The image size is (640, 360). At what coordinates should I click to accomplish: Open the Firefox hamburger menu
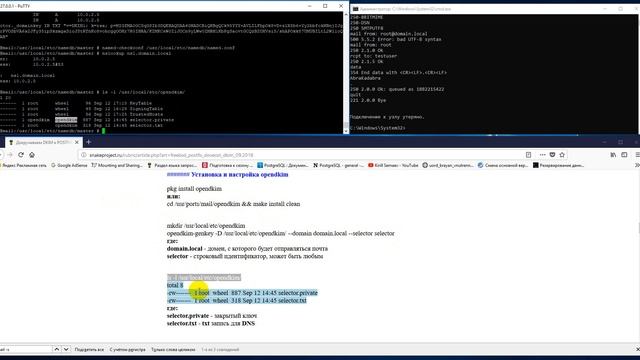tap(637, 155)
